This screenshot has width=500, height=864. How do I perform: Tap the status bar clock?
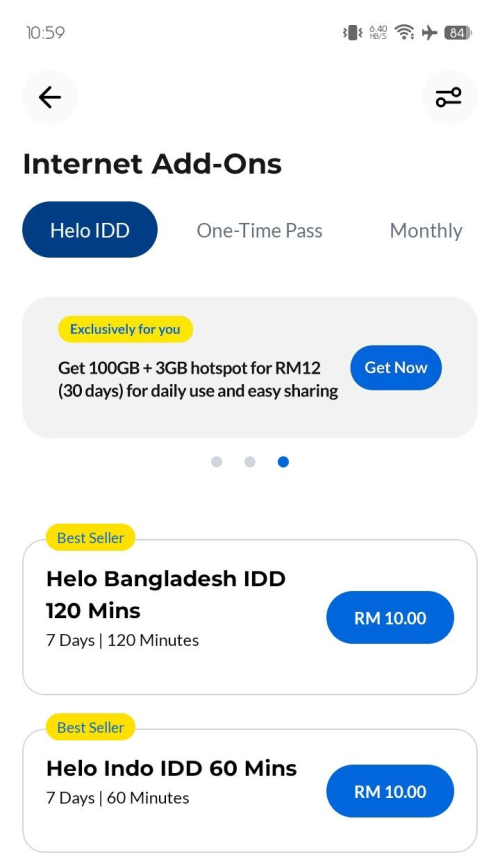(45, 33)
